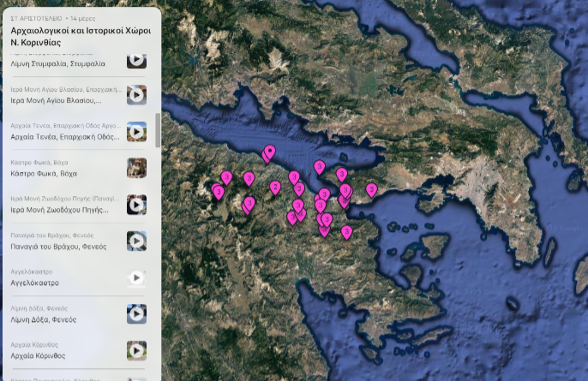588x381 pixels.
Task: Click the ΣΤ ΑΡΙΣΤΟΤΕΛΕΙΟ author label
Action: [35, 16]
